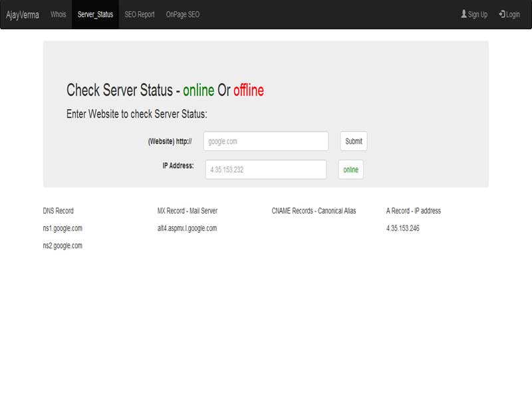Click the Sign Up person icon
Image resolution: width=532 pixels, height=399 pixels.
464,13
